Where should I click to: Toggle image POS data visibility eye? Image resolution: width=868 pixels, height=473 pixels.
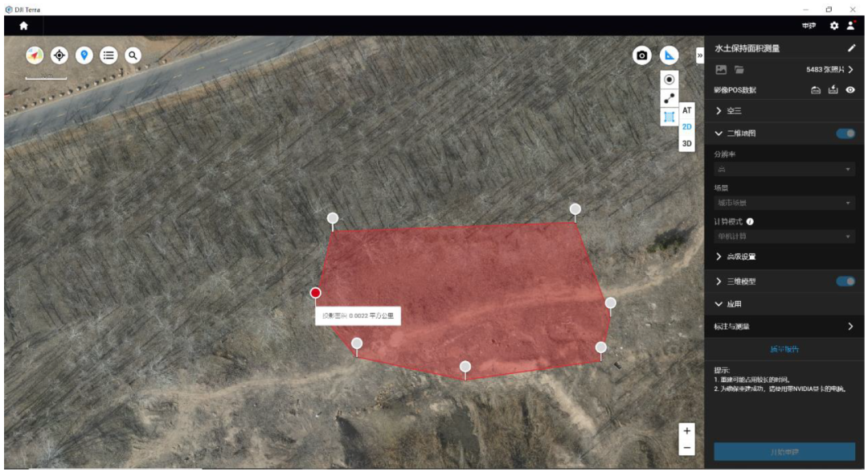click(x=850, y=90)
